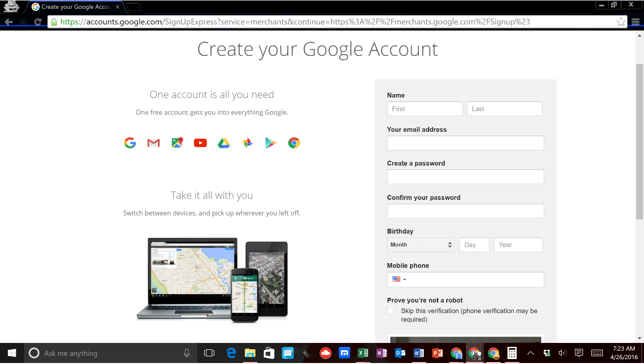Open the birthday Month dropdown
Viewport: 644px width, 364px height.
(421, 245)
